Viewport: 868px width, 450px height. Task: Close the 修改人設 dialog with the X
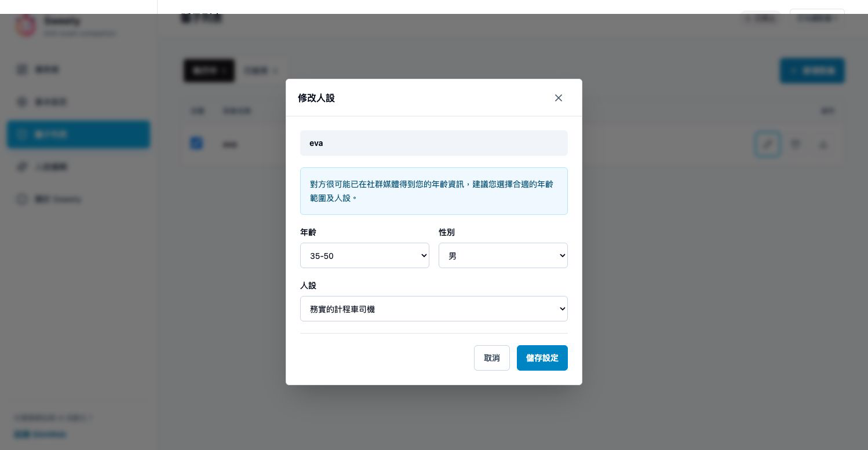pyautogui.click(x=559, y=98)
